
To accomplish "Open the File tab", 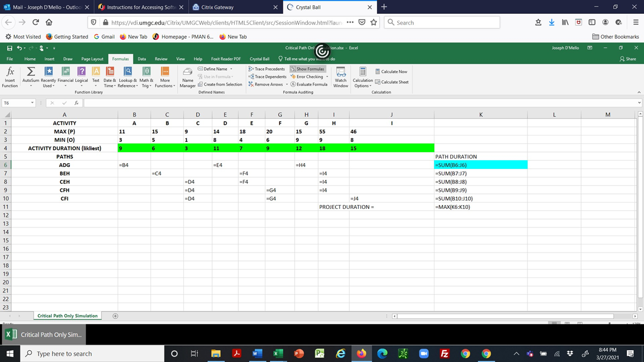I will click(10, 59).
